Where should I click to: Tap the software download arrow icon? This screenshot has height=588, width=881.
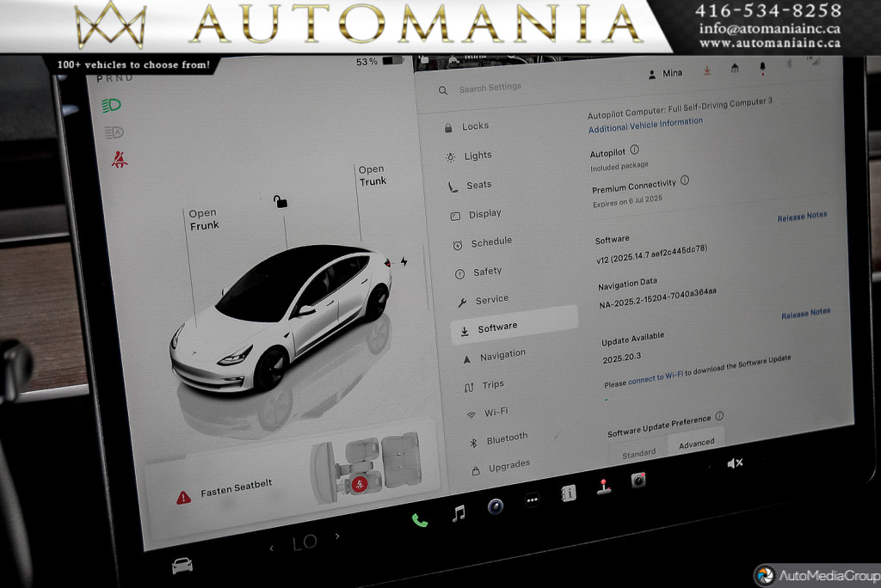[x=707, y=70]
